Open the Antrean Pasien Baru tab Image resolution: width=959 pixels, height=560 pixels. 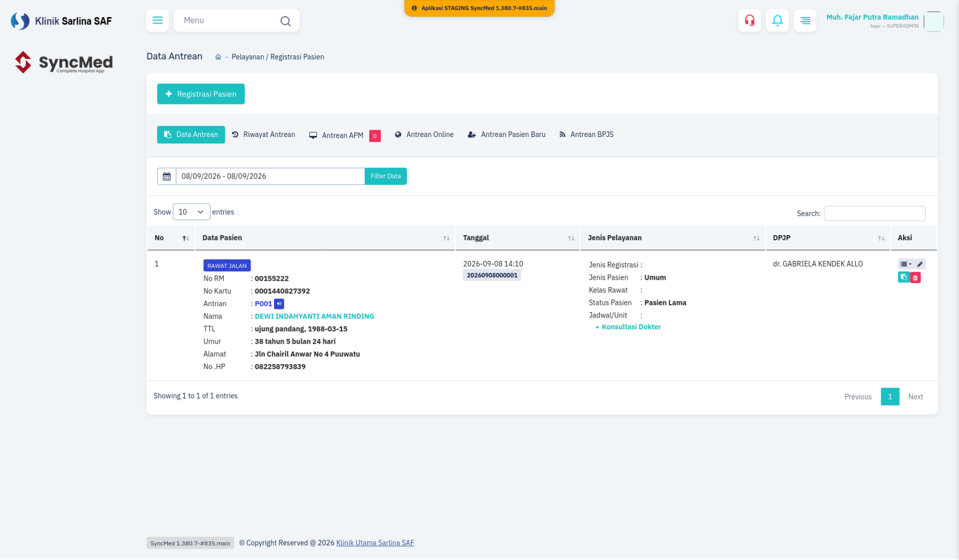pyautogui.click(x=507, y=135)
